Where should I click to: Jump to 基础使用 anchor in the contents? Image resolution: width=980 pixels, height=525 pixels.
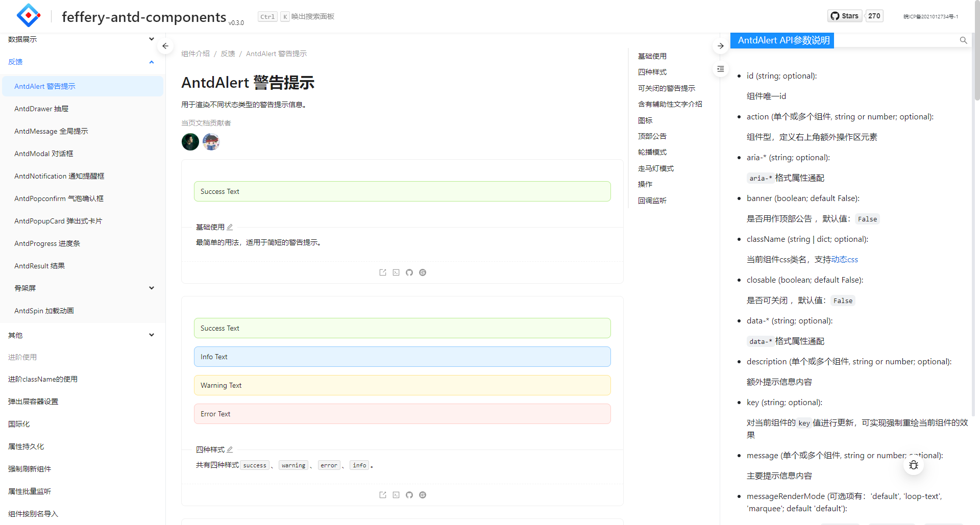pos(652,56)
